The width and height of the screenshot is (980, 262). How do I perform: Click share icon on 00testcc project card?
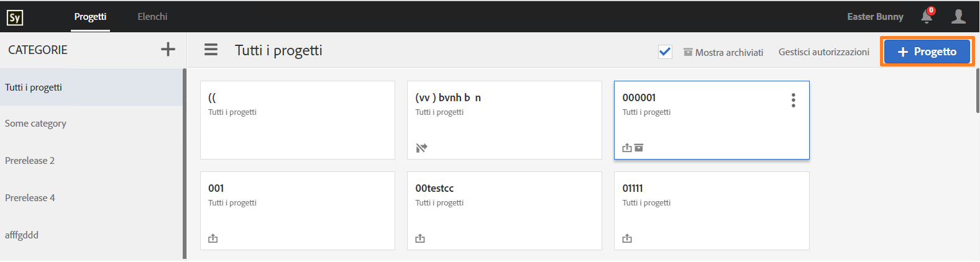[420, 238]
